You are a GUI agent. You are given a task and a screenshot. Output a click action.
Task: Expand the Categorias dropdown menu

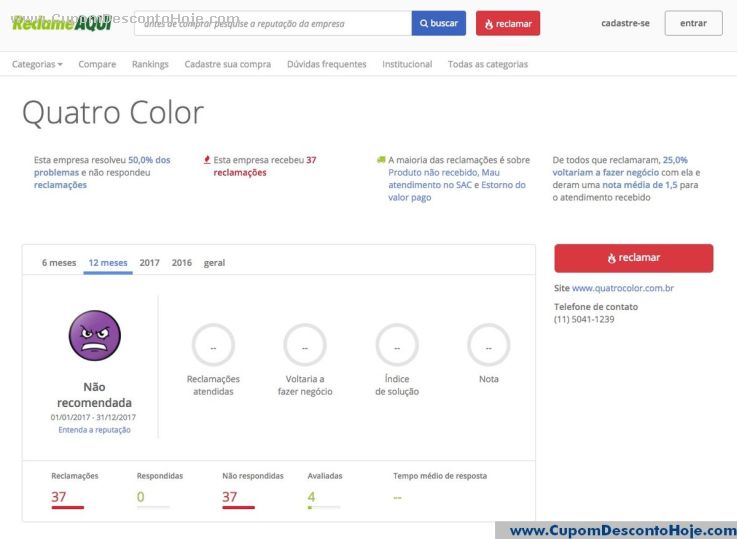pyautogui.click(x=37, y=64)
